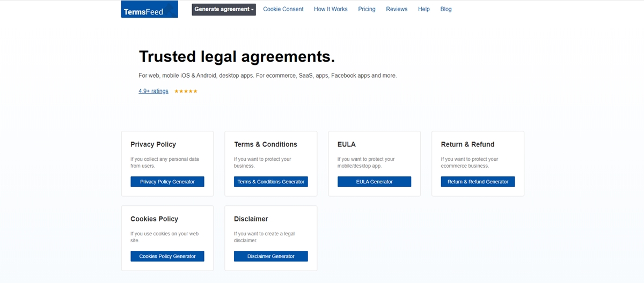Click the 'For web, mobile iOS & Android' subtitle

pos(267,76)
